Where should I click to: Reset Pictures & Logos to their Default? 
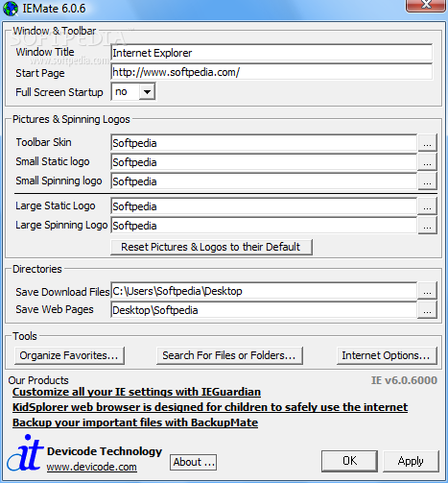[x=211, y=247]
